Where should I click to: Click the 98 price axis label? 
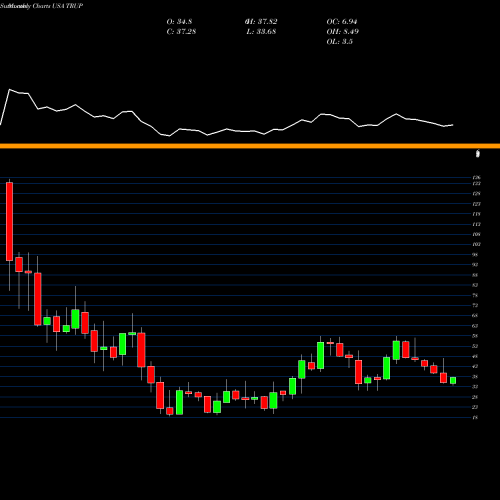[x=475, y=255]
